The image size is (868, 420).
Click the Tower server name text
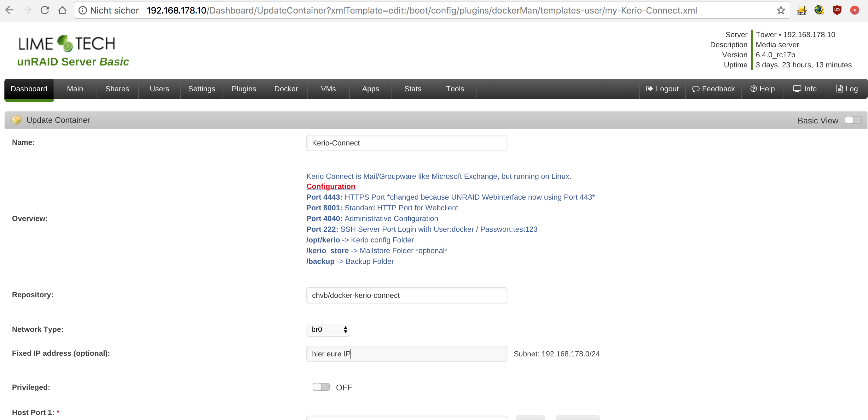click(795, 35)
